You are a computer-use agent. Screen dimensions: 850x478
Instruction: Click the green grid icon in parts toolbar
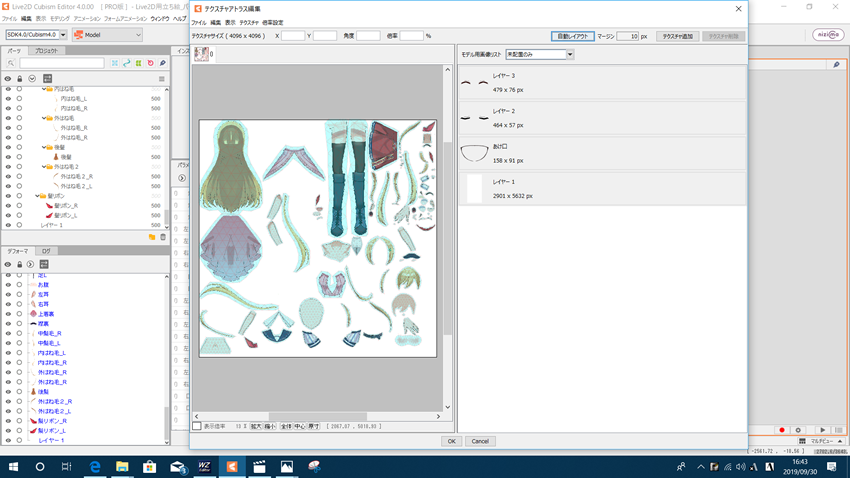click(139, 63)
